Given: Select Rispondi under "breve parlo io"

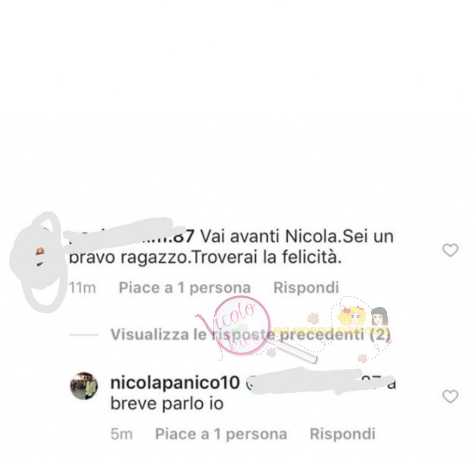Looking at the screenshot, I should (x=343, y=434).
